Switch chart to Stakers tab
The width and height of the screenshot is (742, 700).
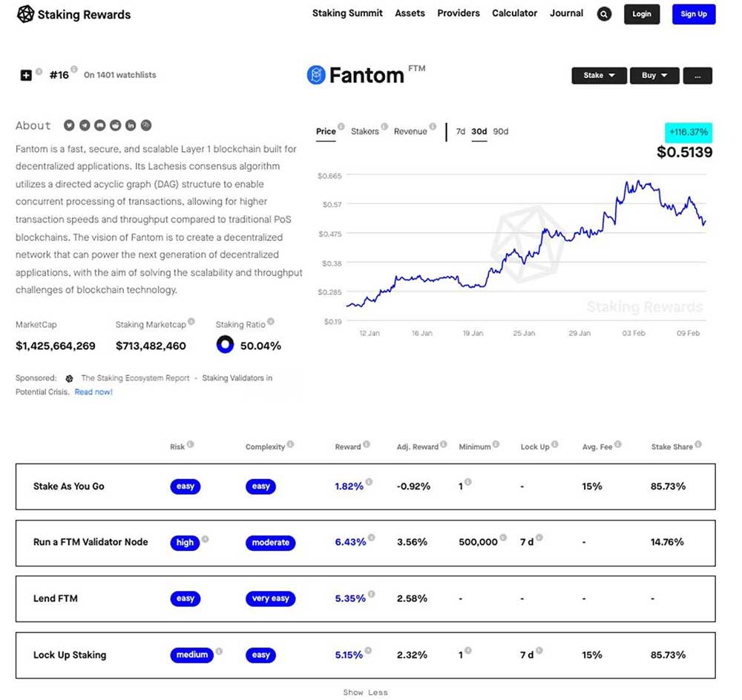point(364,131)
